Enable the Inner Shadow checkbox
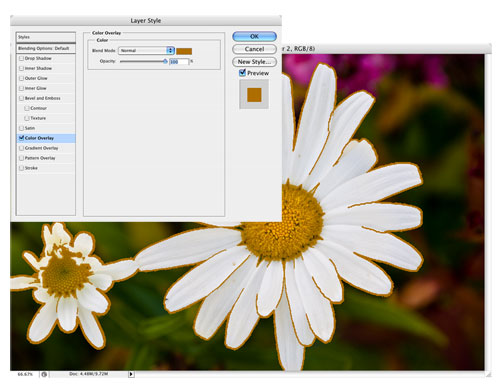This screenshot has width=500, height=387. (22, 68)
